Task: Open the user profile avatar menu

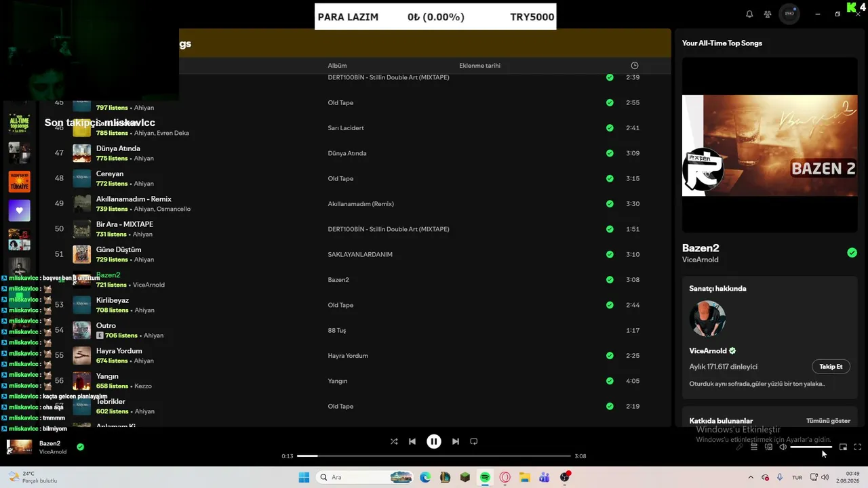Action: (x=789, y=14)
